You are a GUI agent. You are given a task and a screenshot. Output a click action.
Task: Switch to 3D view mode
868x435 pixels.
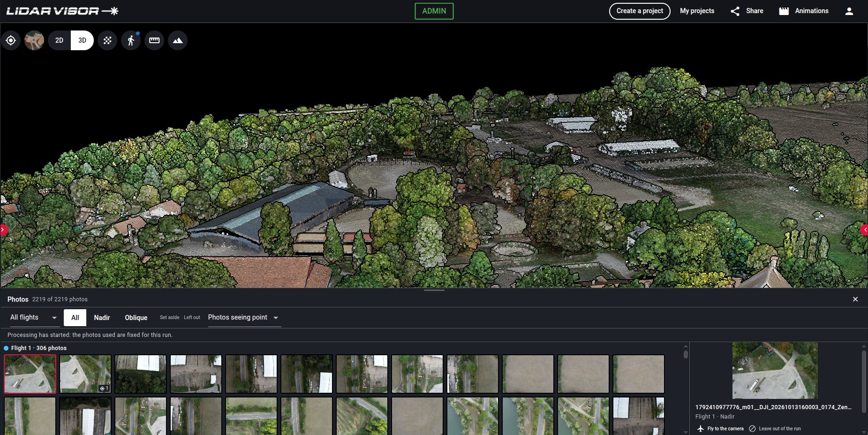[x=82, y=40]
